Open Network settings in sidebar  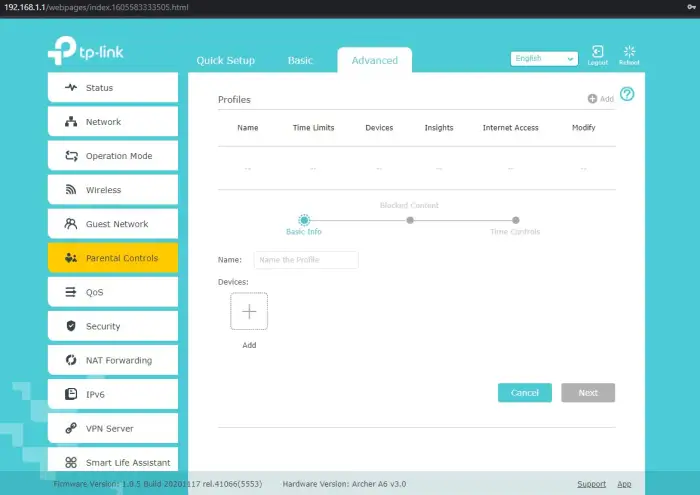point(112,122)
